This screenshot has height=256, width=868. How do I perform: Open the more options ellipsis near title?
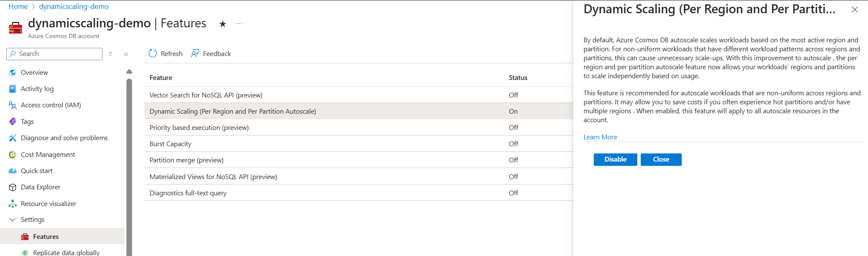239,24
